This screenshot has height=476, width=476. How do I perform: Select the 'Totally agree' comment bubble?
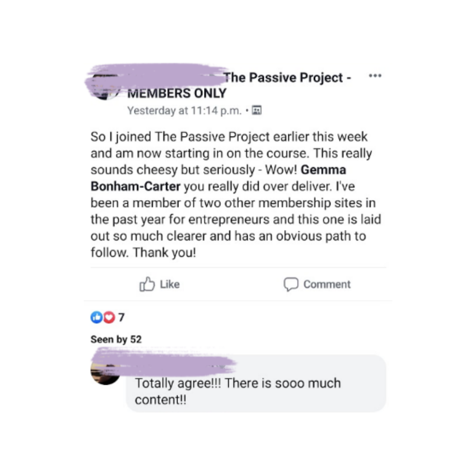[x=256, y=383]
